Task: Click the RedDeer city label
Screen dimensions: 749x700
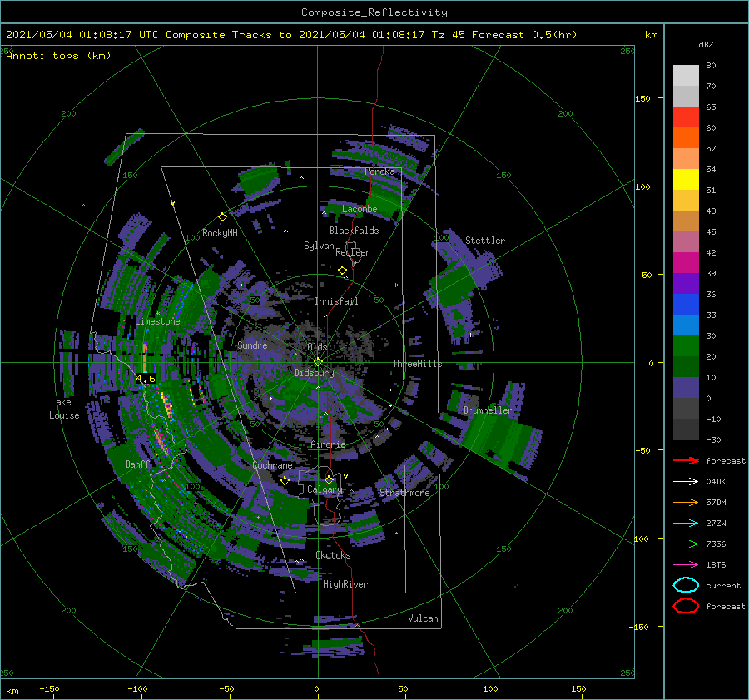Action: point(353,252)
